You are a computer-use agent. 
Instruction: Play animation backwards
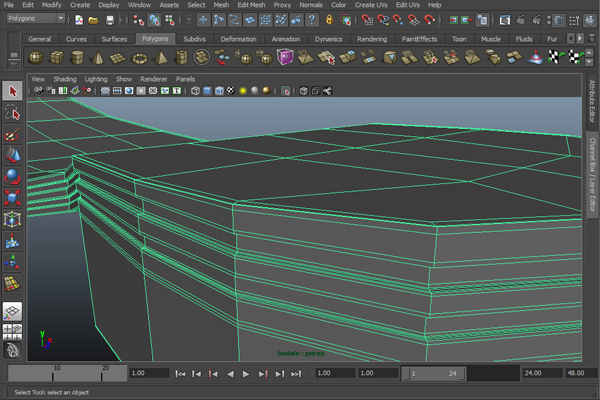[x=230, y=374]
